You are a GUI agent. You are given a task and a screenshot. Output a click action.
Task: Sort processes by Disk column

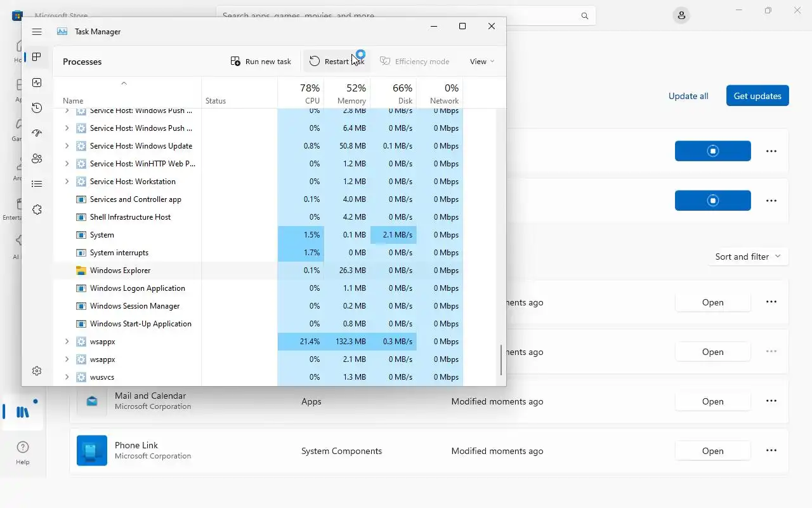coord(393,93)
